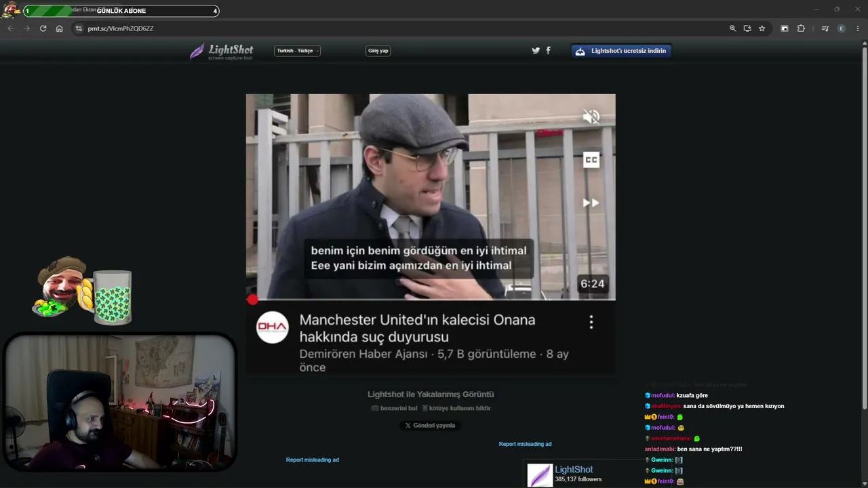Go back using the browser back arrow
868x488 pixels.
(10, 28)
